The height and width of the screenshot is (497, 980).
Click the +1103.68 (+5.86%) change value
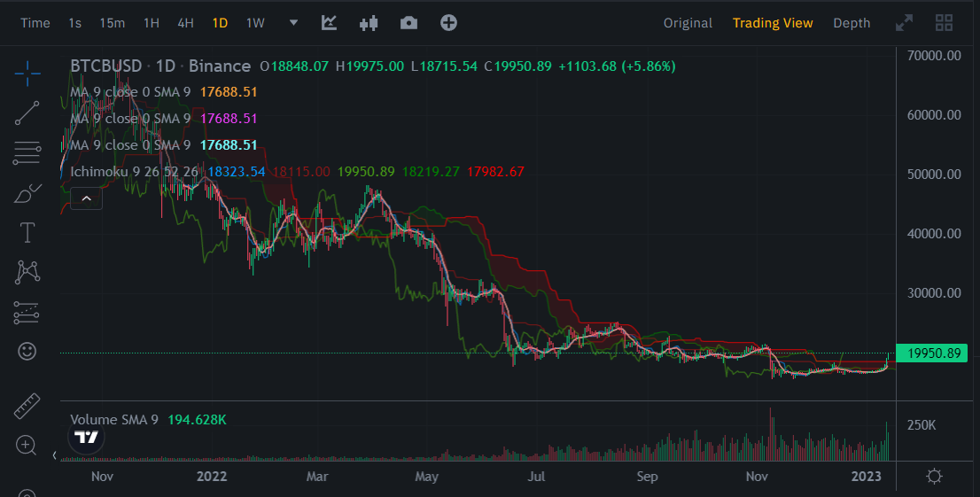(x=617, y=66)
